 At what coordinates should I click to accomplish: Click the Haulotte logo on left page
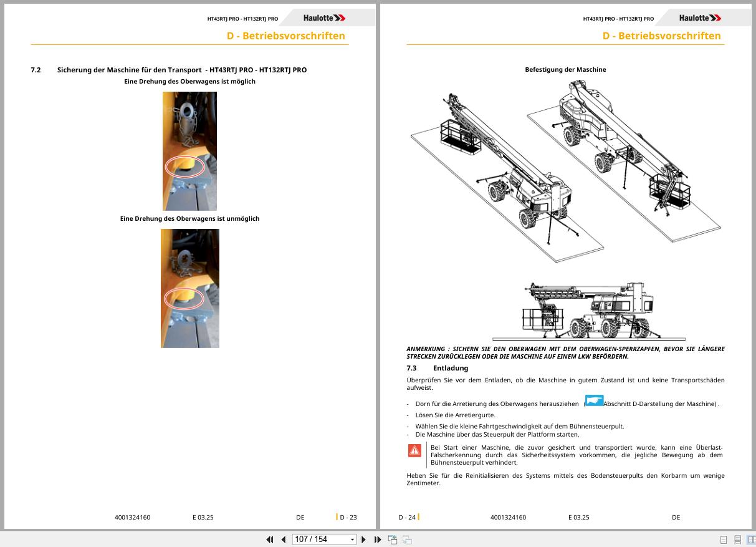[x=324, y=18]
